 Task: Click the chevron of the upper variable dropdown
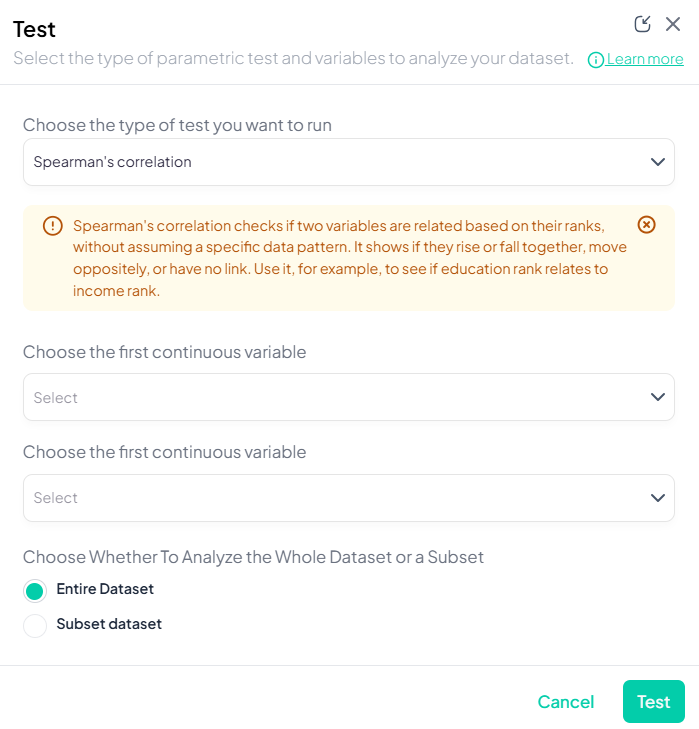(657, 397)
